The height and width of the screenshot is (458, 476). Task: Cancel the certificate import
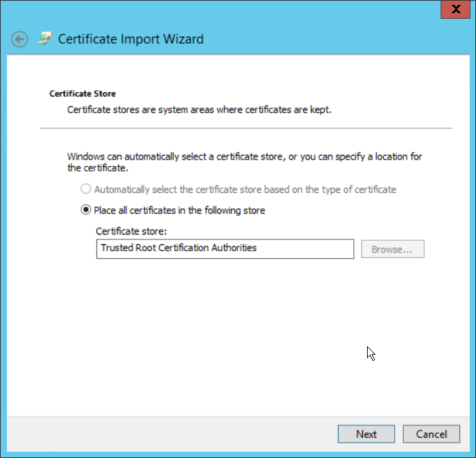[431, 434]
